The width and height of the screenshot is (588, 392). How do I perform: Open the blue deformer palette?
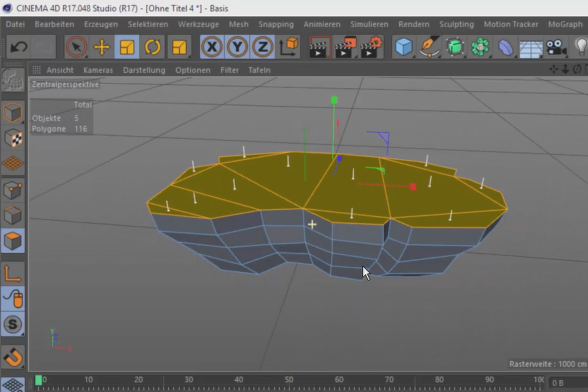[x=505, y=47]
